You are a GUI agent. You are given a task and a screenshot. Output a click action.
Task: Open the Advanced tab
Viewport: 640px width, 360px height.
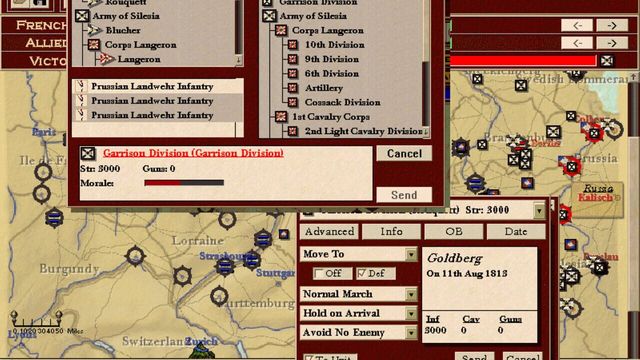pyautogui.click(x=329, y=231)
